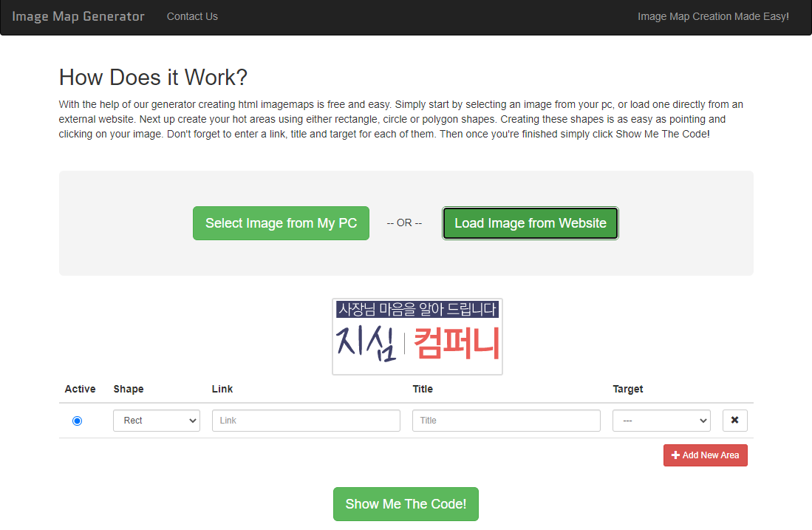Click Show Me The Code! button
Image resolution: width=812 pixels, height=530 pixels.
[x=406, y=504]
